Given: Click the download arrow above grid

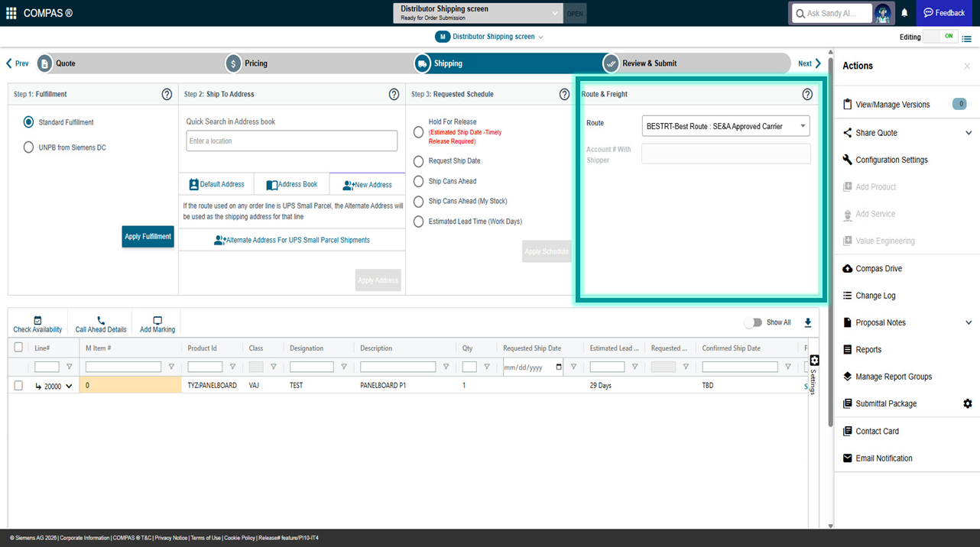Looking at the screenshot, I should (x=808, y=322).
